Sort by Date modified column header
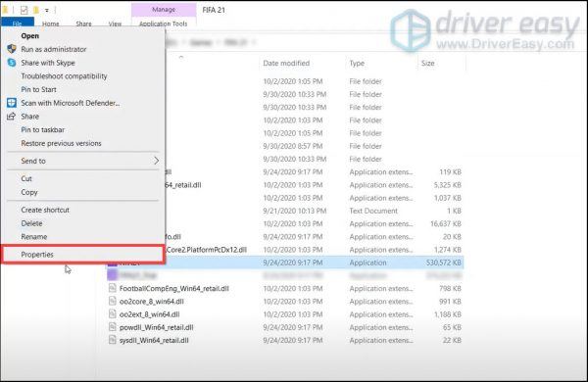 pyautogui.click(x=286, y=64)
